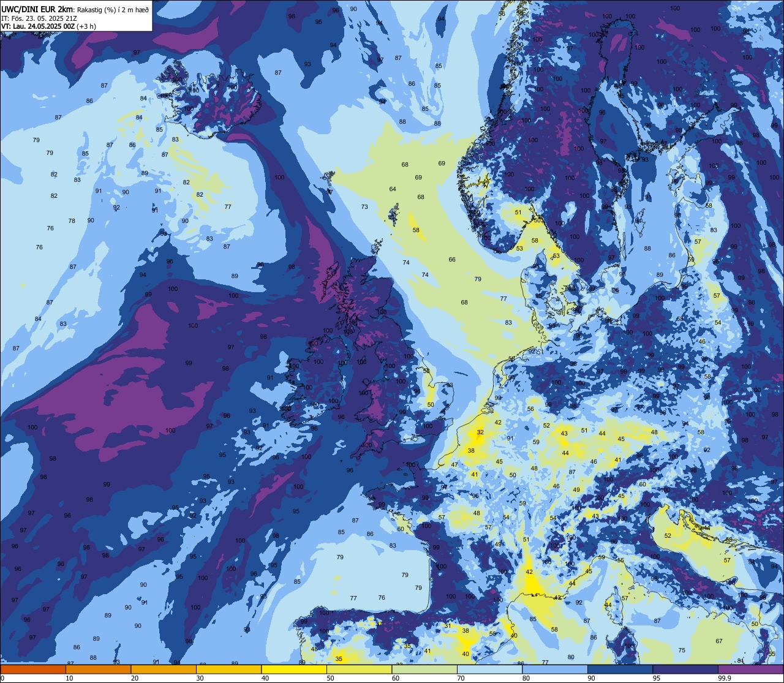Select the 40–50% bright yellow legend swatch
The image size is (784, 683).
click(294, 670)
